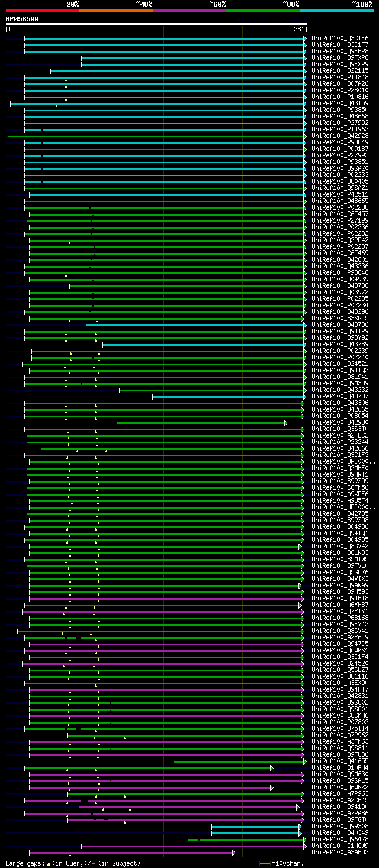Select the label UniRef100_P14962
The width and height of the screenshot is (379, 868).
340,130
